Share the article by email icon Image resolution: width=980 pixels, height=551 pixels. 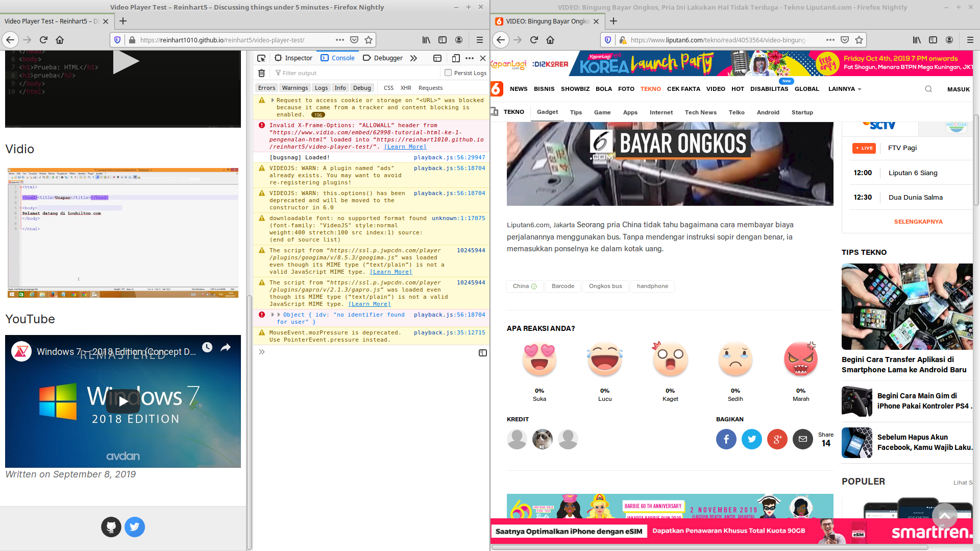(803, 439)
